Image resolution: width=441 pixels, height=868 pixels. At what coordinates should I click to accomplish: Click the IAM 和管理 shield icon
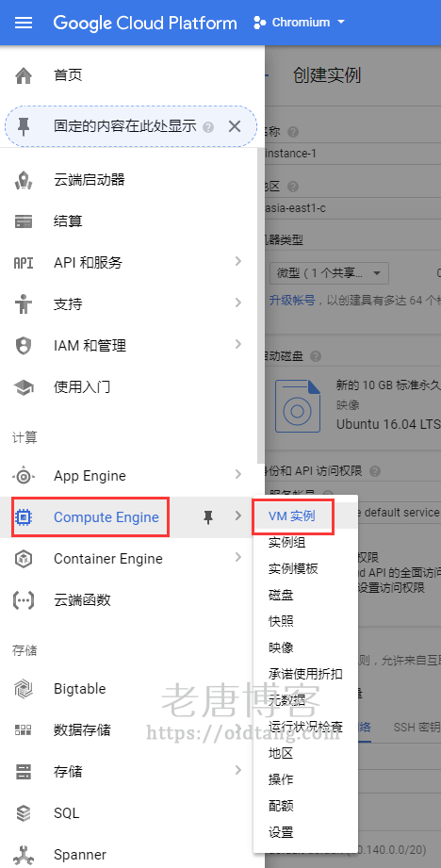(24, 346)
